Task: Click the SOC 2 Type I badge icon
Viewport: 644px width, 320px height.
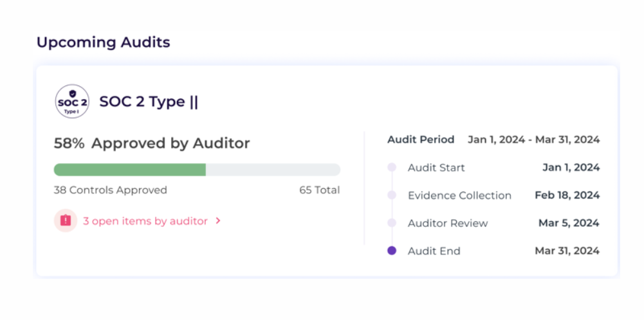Action: (x=71, y=102)
